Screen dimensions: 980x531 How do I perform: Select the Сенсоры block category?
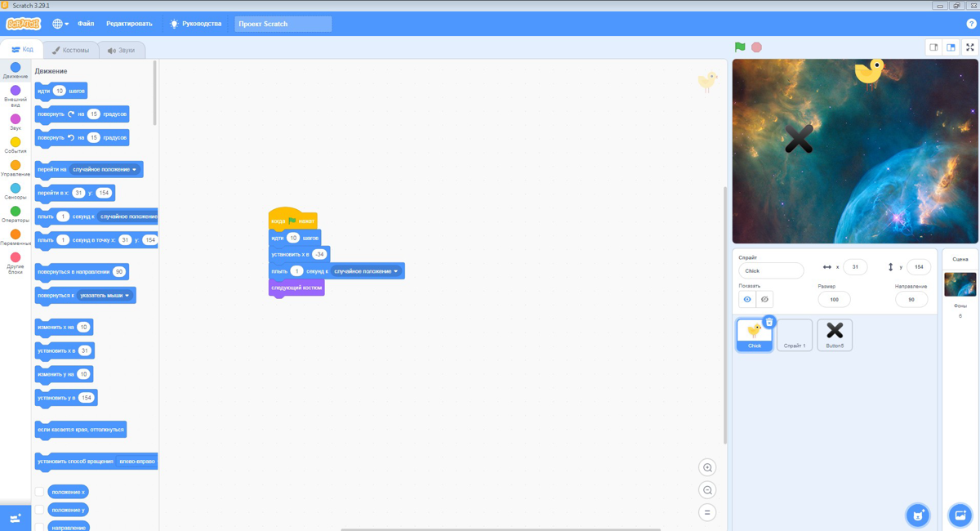coord(16,192)
